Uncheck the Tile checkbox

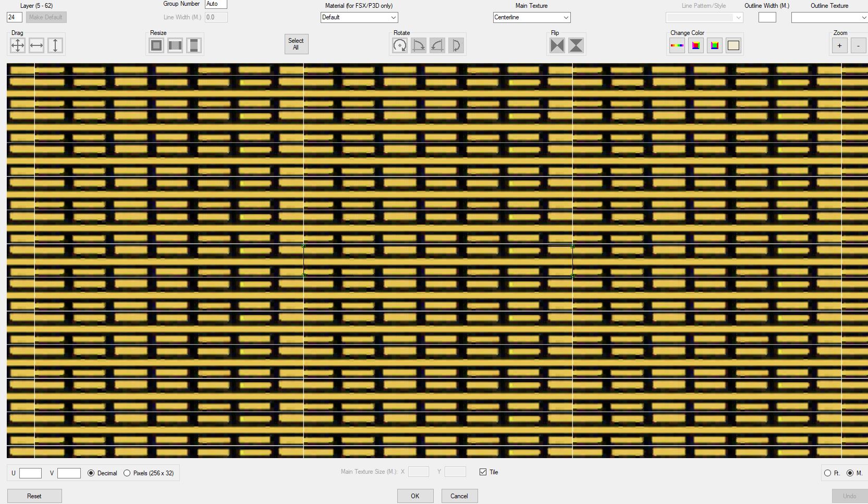tap(483, 472)
